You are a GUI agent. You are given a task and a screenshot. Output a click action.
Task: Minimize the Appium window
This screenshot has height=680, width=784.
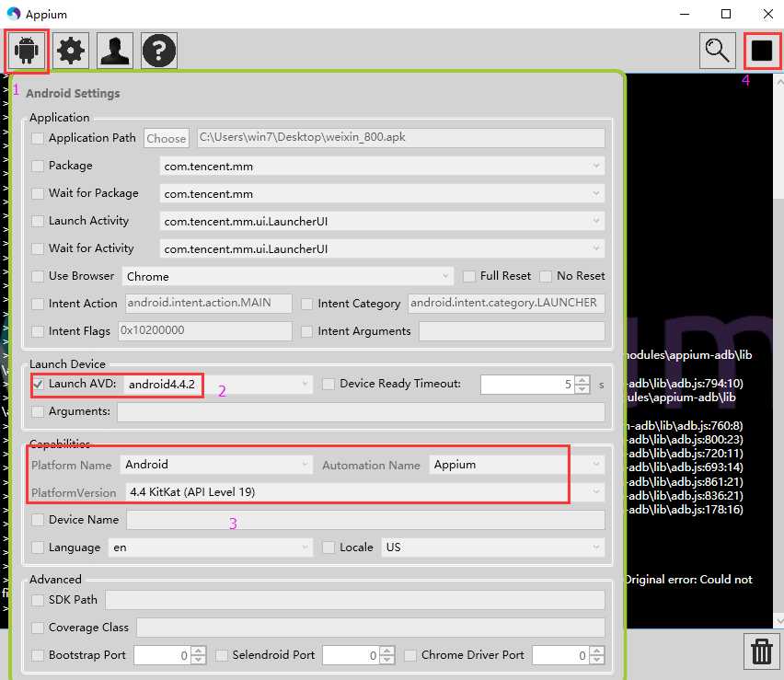[685, 14]
